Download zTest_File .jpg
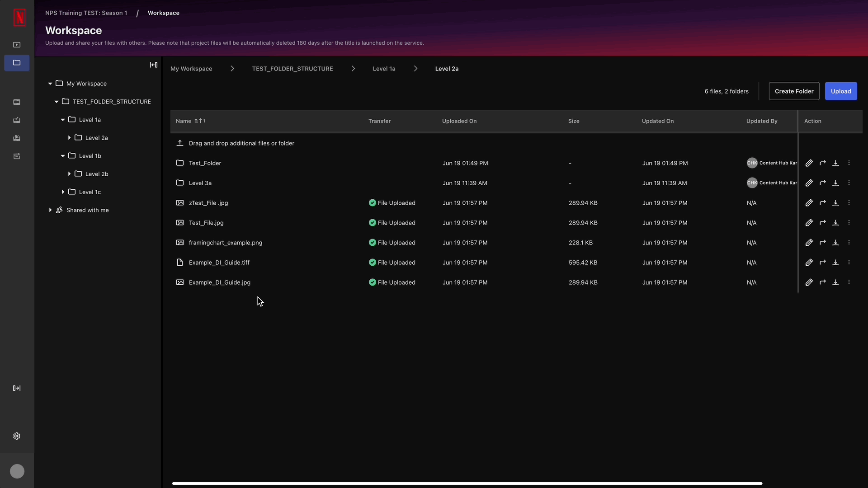The width and height of the screenshot is (868, 488). point(836,203)
